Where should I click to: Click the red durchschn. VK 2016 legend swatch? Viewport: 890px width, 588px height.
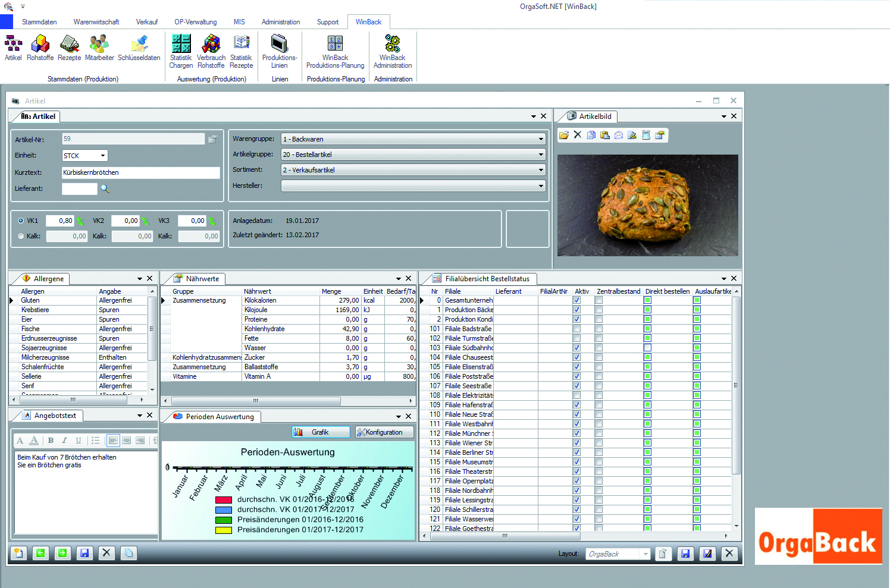point(224,500)
